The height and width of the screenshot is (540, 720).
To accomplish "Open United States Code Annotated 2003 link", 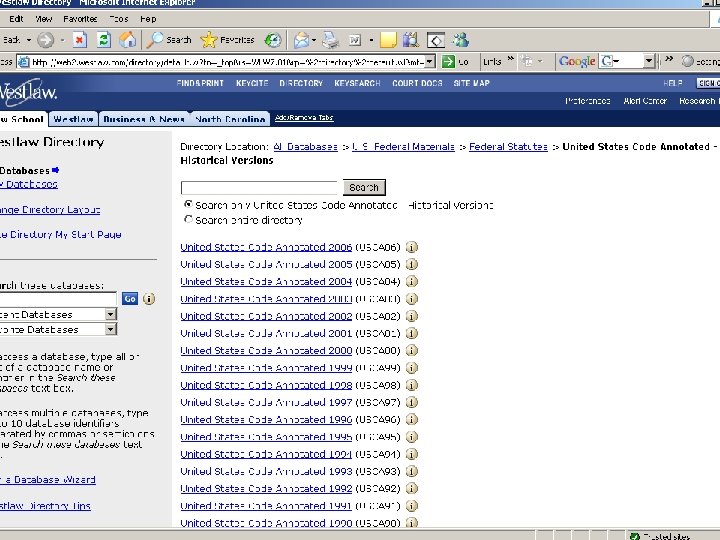I will [266, 299].
